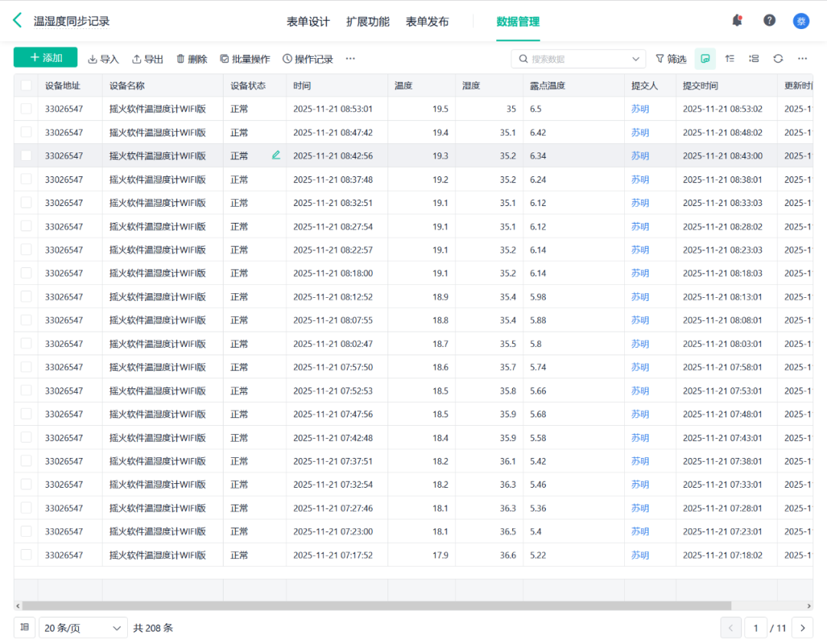Open the notification bell
The height and width of the screenshot is (644, 827).
pos(737,21)
